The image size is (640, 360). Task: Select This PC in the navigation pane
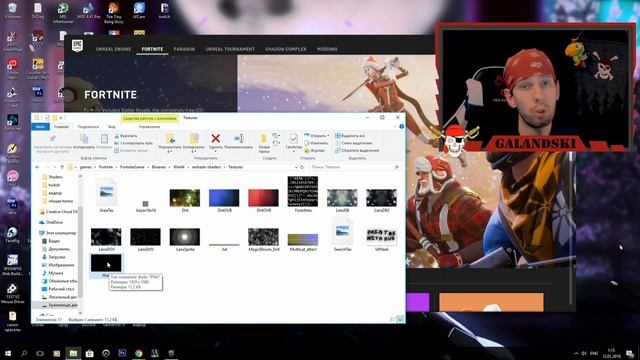(x=57, y=233)
